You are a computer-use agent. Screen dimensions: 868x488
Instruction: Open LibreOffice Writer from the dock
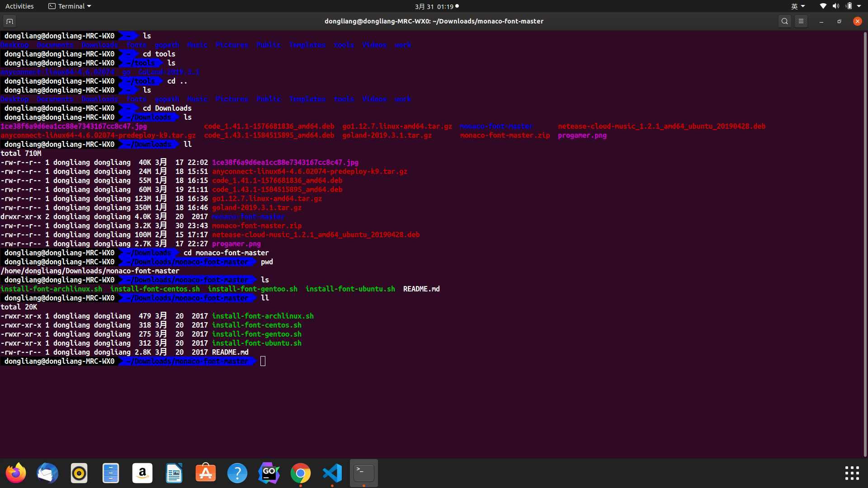pyautogui.click(x=174, y=473)
